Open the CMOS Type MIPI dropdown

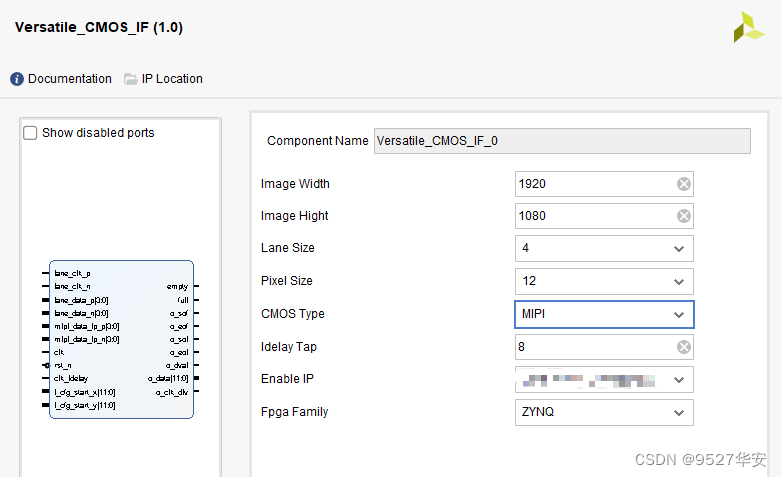(679, 315)
